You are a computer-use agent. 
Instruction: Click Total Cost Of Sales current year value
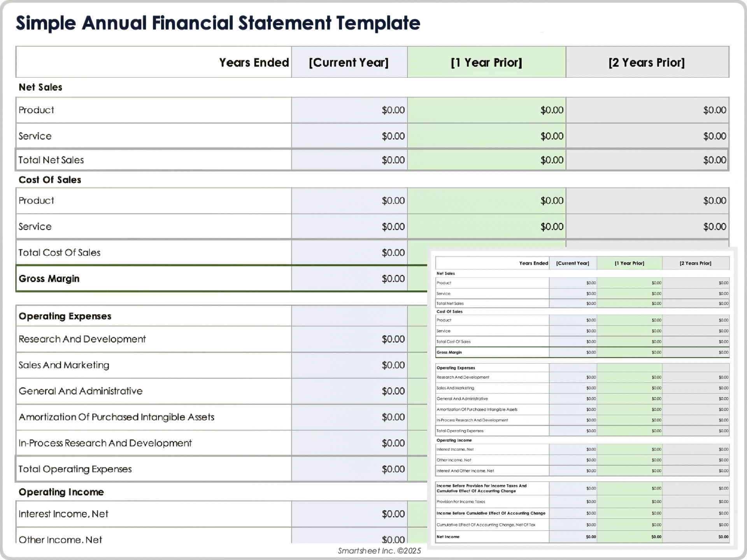tap(349, 253)
